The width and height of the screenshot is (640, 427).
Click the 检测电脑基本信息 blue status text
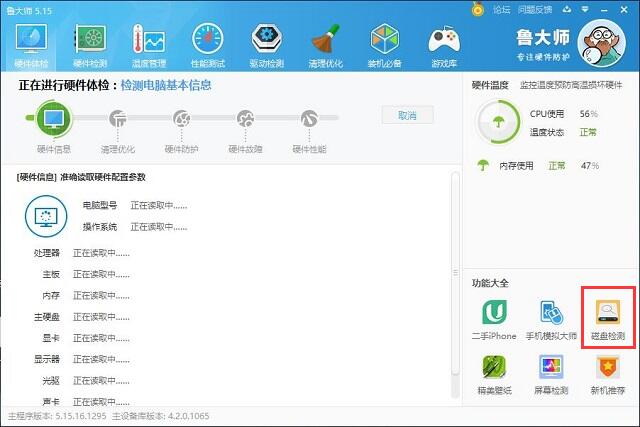click(x=166, y=85)
